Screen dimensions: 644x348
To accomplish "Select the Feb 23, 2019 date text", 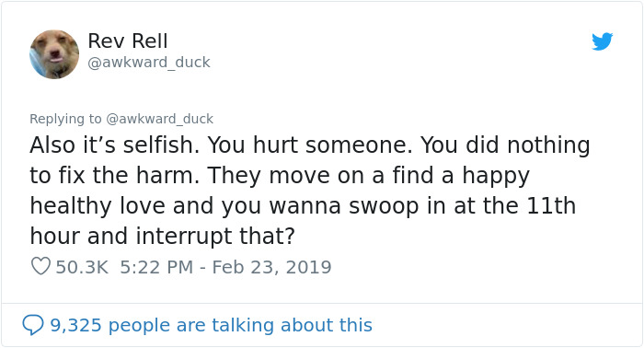I will tap(271, 267).
